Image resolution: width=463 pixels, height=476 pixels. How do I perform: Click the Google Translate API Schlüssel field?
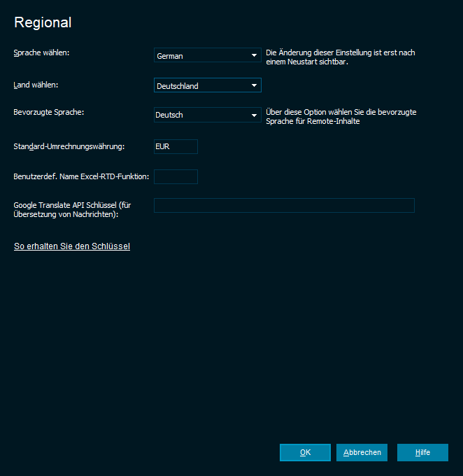pyautogui.click(x=284, y=205)
